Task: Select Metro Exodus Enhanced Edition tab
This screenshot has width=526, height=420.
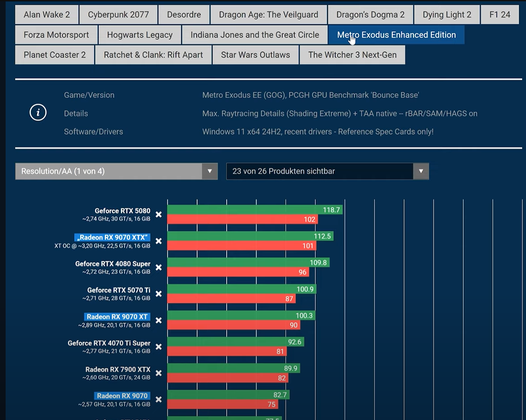Action: [396, 35]
